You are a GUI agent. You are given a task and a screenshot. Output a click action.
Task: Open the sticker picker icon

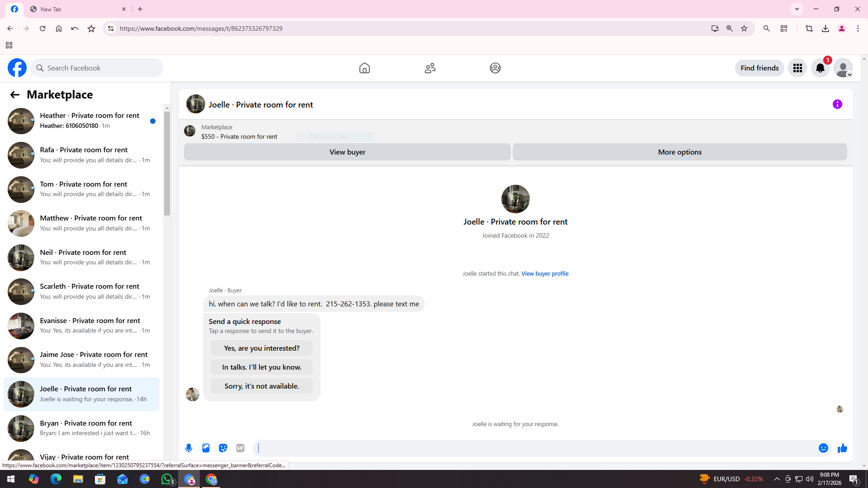coord(223,448)
